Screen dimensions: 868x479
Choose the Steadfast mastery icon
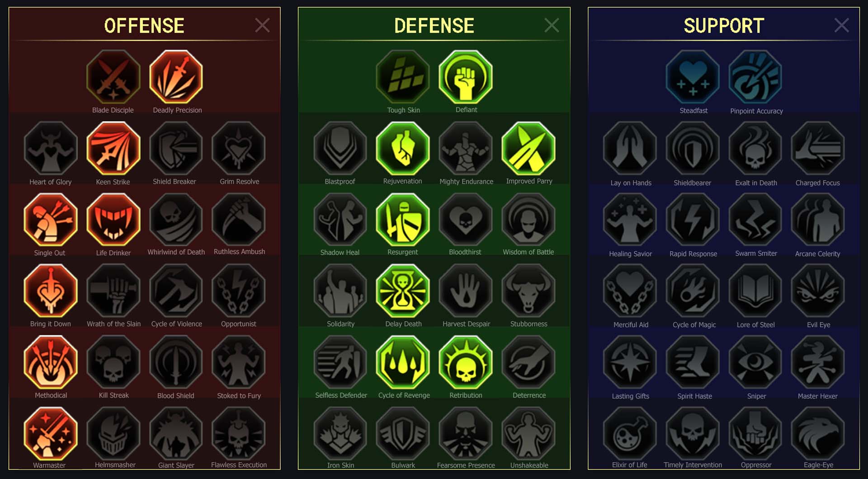693,77
